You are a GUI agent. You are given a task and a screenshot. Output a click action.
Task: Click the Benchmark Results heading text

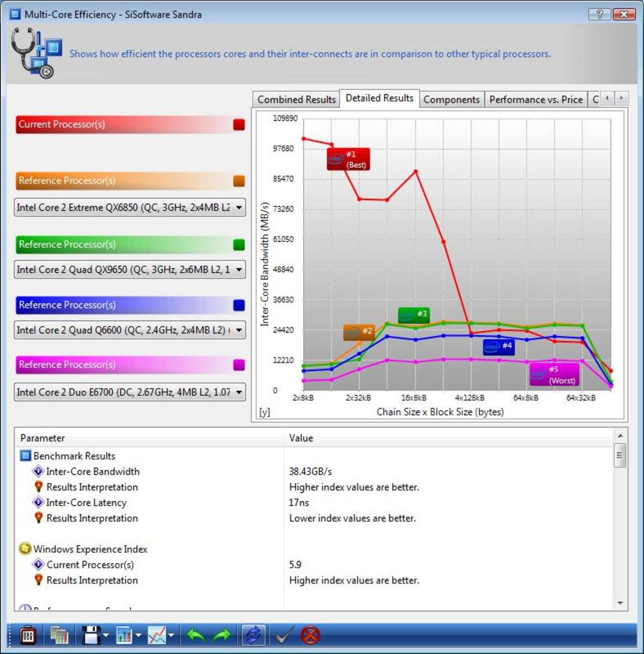click(x=74, y=456)
